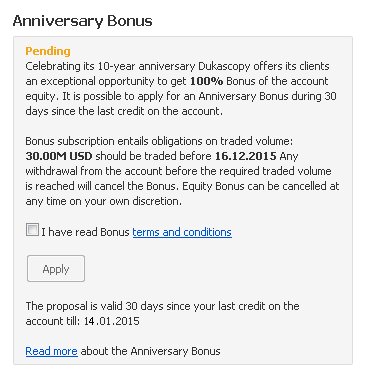Tick the Bonus terms and conditions checkbox
This screenshot has height=375, width=365.
(x=32, y=230)
